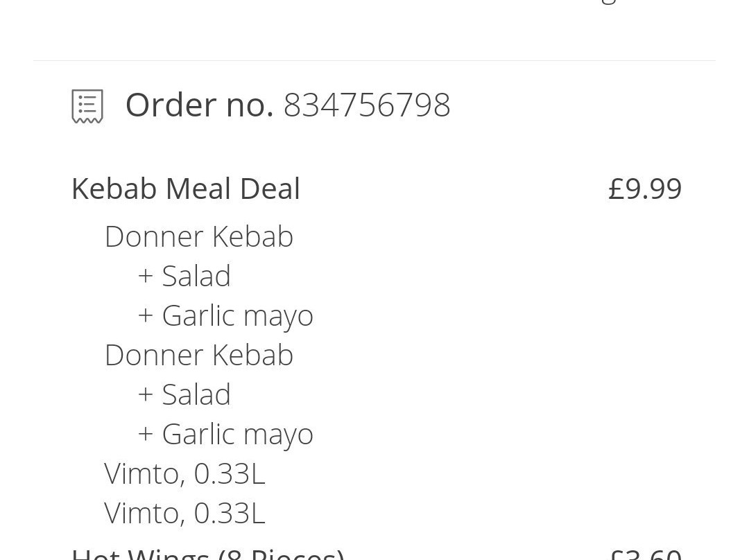Click Salad under the first Donner Kebab
This screenshot has width=749, height=560.
(x=196, y=276)
